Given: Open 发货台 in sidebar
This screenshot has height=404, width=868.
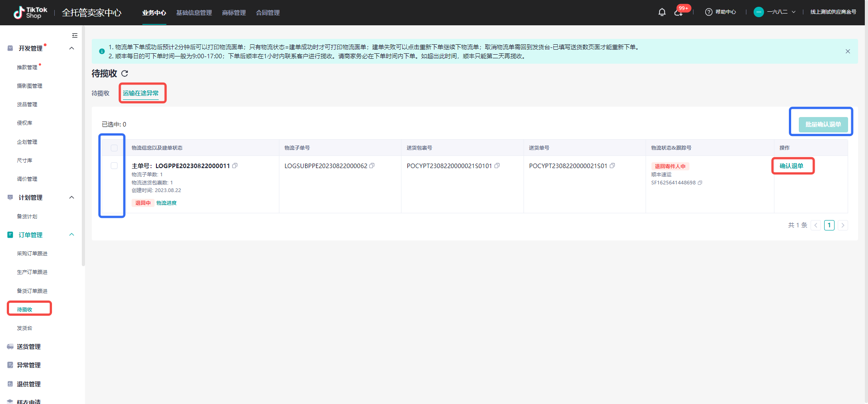Looking at the screenshot, I should click(x=24, y=328).
